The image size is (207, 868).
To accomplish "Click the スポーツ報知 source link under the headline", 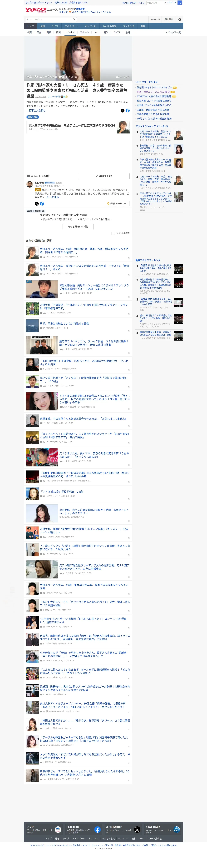I will coord(41,96).
